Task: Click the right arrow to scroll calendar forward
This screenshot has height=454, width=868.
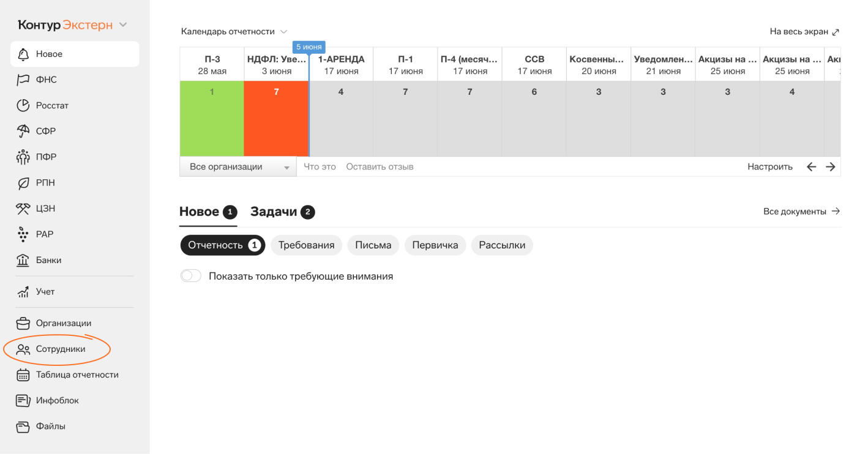Action: [831, 166]
